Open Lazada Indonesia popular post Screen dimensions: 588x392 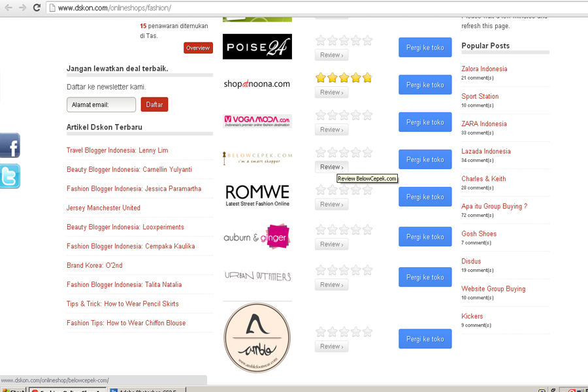coord(486,151)
